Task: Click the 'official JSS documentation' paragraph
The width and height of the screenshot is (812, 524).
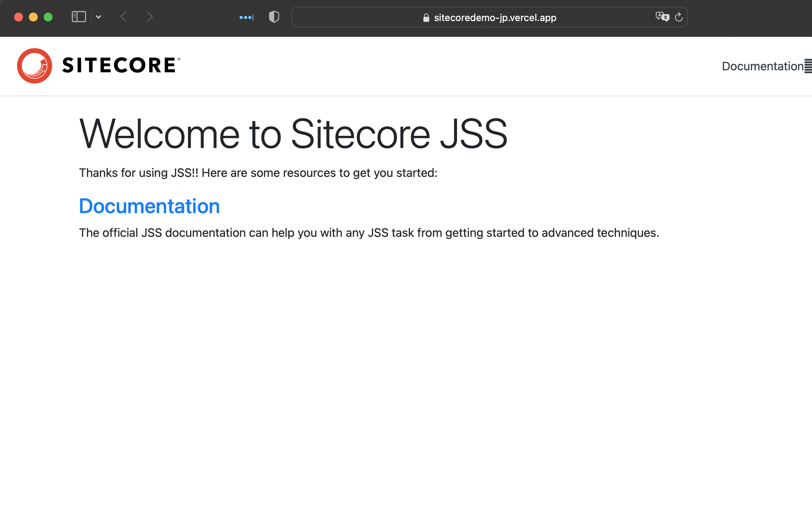Action: (x=369, y=233)
